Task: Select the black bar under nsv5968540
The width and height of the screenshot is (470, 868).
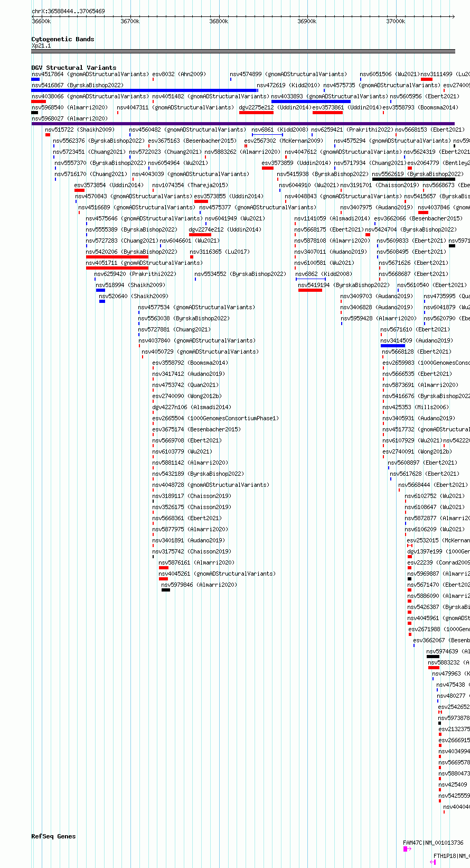Action: click(x=35, y=113)
